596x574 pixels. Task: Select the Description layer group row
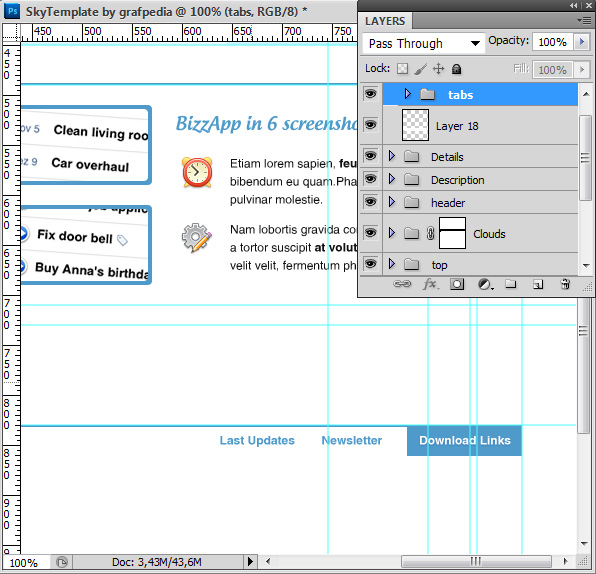coord(480,179)
